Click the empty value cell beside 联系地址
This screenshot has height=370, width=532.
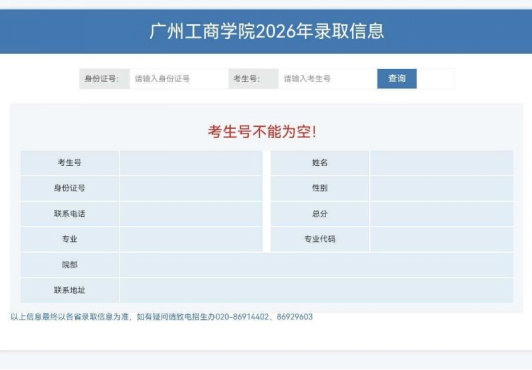click(x=317, y=290)
